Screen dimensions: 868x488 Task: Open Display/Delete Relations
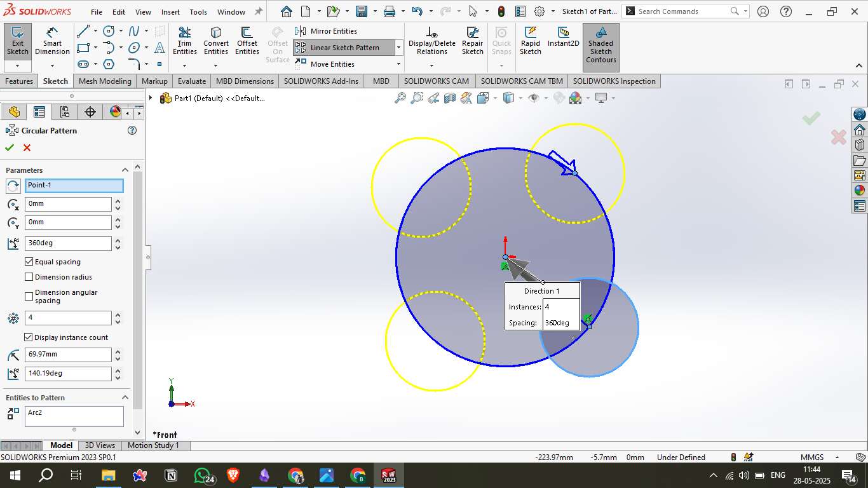(x=432, y=42)
